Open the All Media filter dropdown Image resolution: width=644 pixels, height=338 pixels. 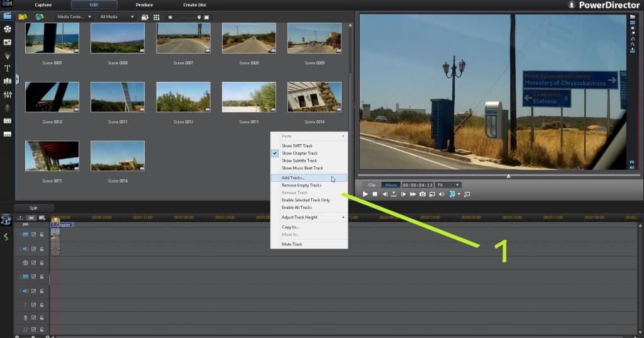pyautogui.click(x=117, y=17)
